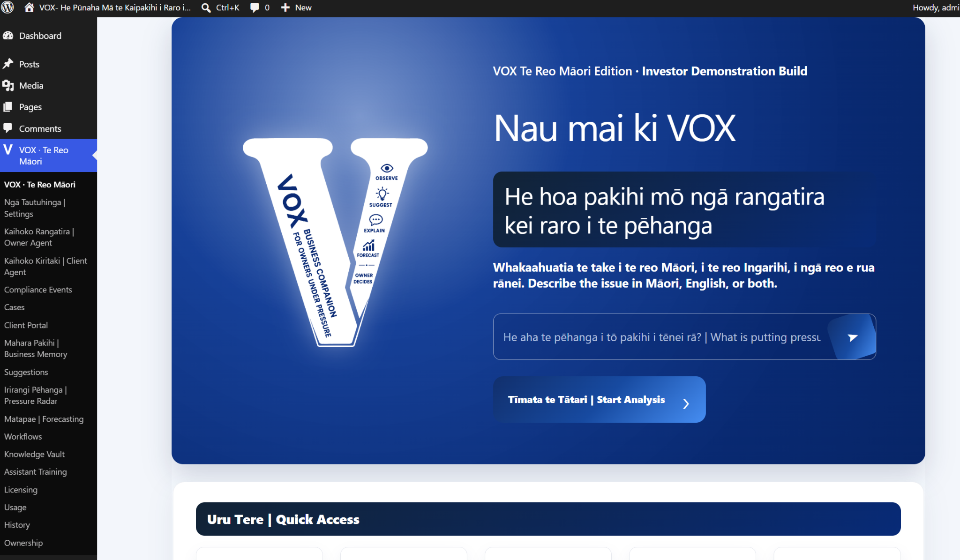Image resolution: width=960 pixels, height=560 pixels.
Task: Open VOX · Te Reo Māori submenu heading
Action: 39,185
